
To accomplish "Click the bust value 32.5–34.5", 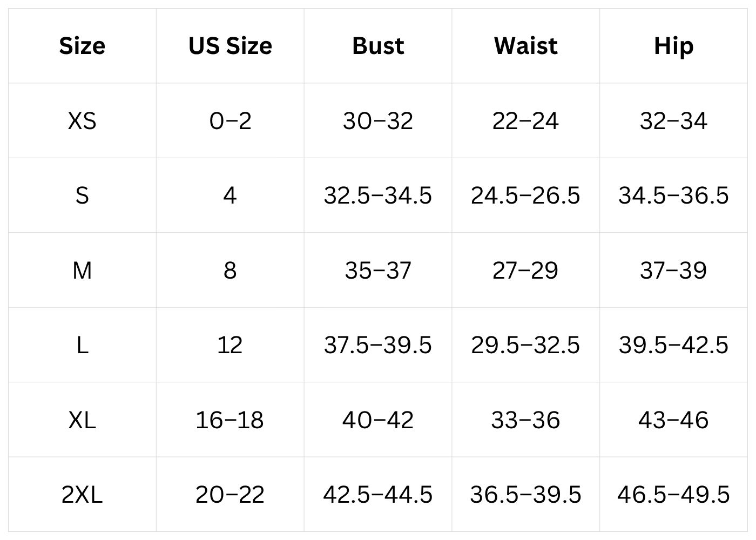I will point(378,195).
